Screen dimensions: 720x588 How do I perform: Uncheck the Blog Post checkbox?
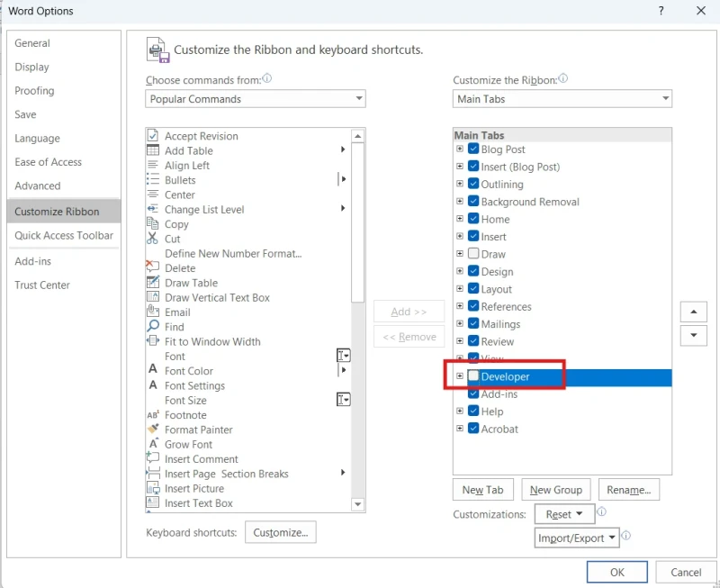coord(473,149)
